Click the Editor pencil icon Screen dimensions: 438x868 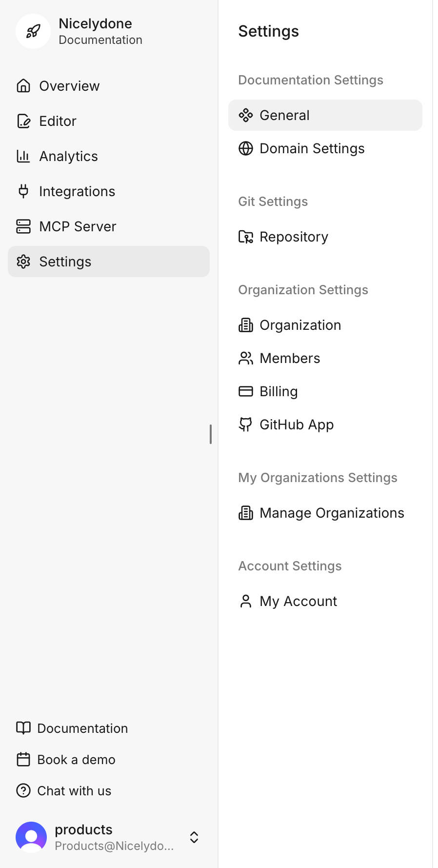tap(23, 121)
